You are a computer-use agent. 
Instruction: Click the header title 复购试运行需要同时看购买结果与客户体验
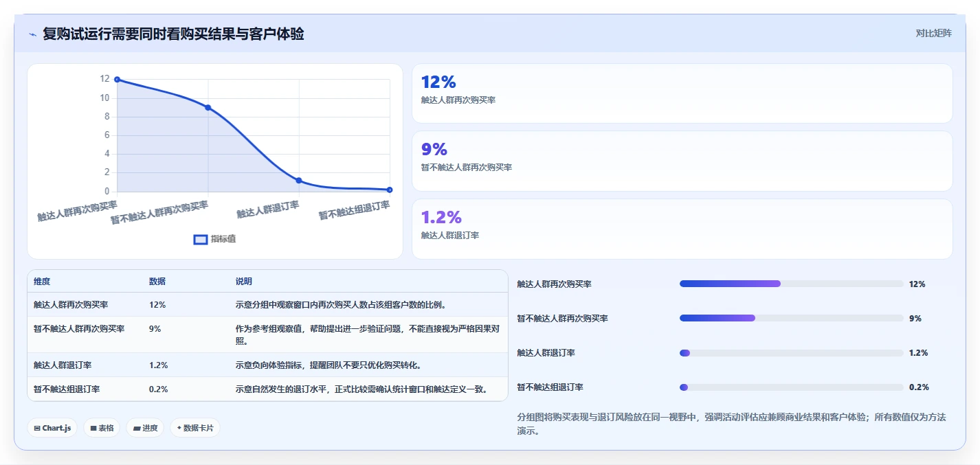pyautogui.click(x=173, y=34)
